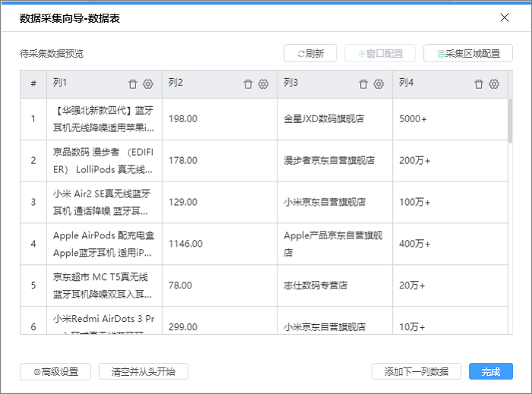Select cell 小米 Air2 SE真无线蓝牙耳机
Viewport: 532px width, 394px height.
(x=104, y=202)
